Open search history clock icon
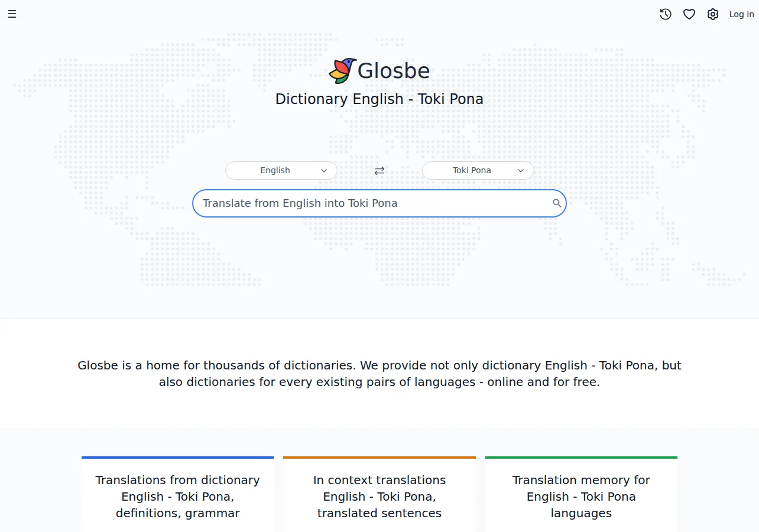The width and height of the screenshot is (759, 532). [x=666, y=14]
